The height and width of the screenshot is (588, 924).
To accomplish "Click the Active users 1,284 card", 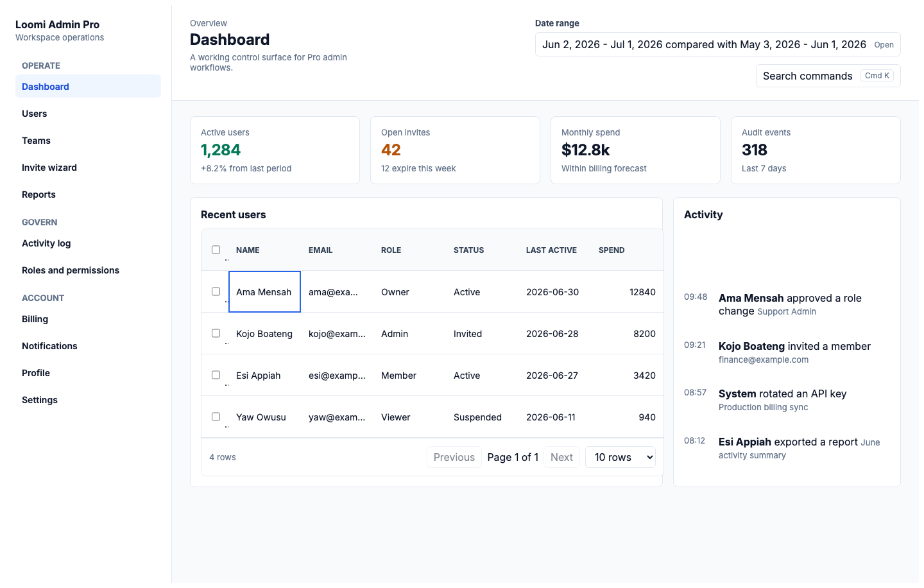I will tap(275, 150).
